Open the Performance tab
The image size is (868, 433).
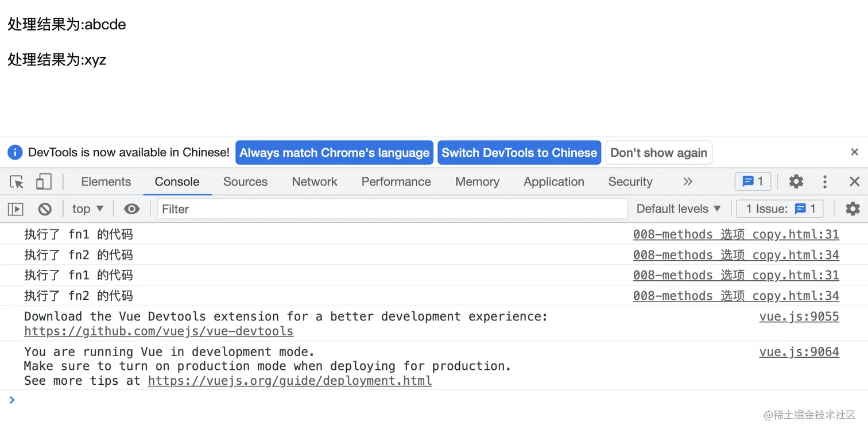click(396, 182)
